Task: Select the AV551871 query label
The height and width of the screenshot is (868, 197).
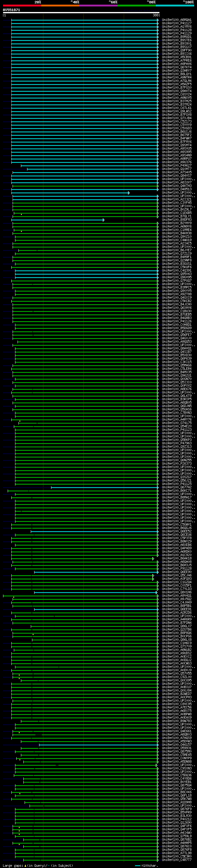Action: (11, 10)
